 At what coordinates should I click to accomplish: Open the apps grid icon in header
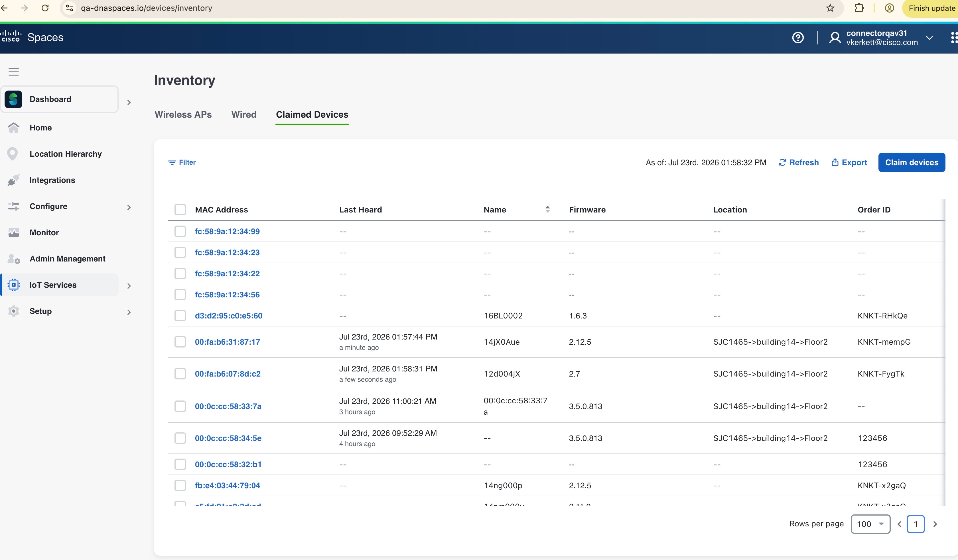[953, 38]
